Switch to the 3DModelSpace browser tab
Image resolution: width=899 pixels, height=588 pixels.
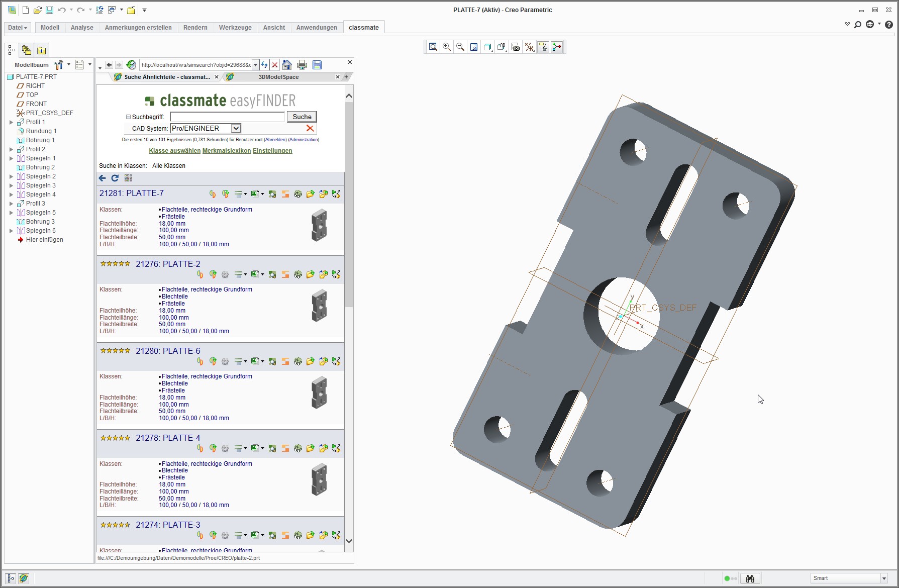(278, 77)
